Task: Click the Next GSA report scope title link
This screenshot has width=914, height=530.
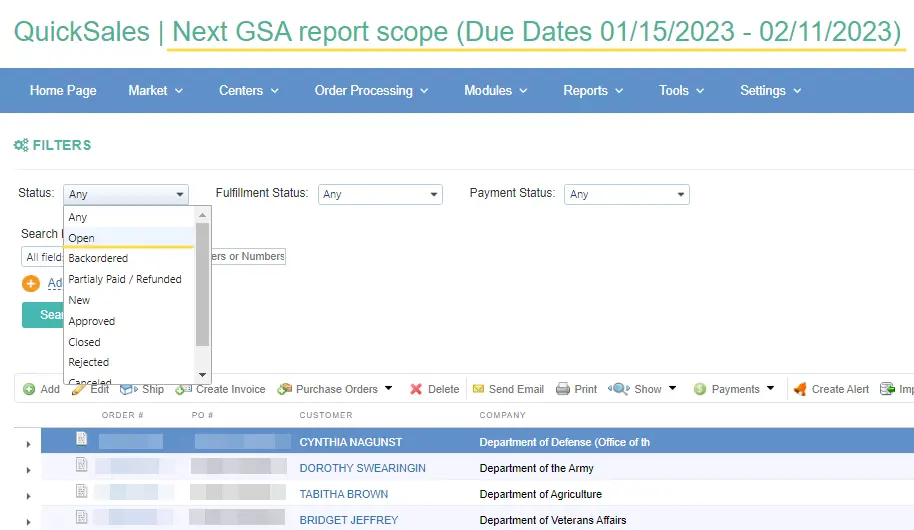Action: 536,31
